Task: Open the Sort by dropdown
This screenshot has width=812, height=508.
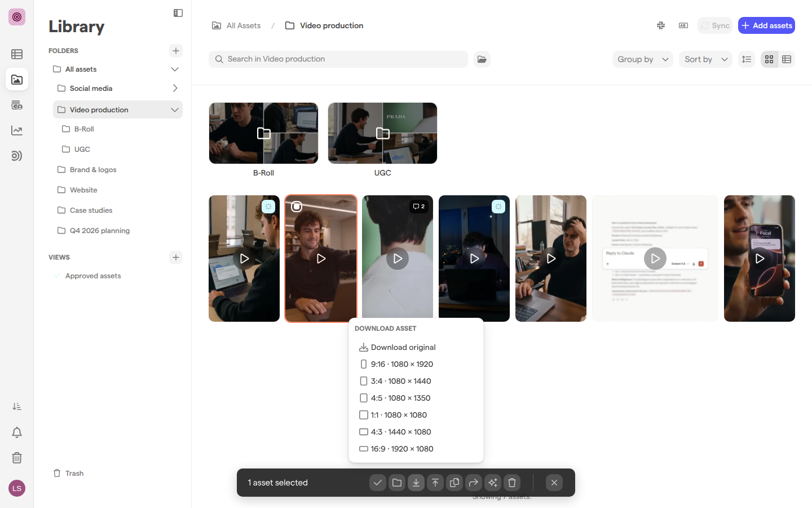Action: pos(706,59)
